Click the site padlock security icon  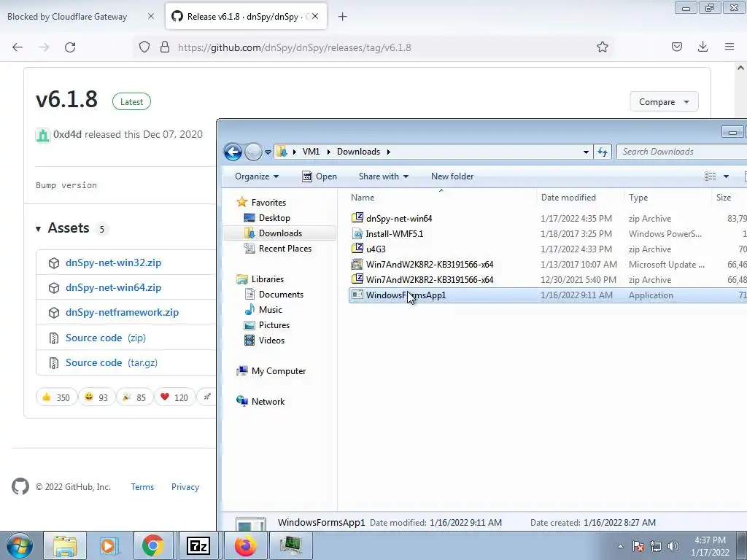point(165,47)
